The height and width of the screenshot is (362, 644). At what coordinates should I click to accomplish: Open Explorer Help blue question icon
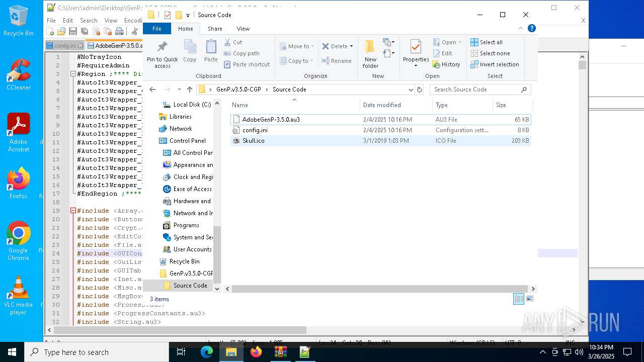[531, 29]
